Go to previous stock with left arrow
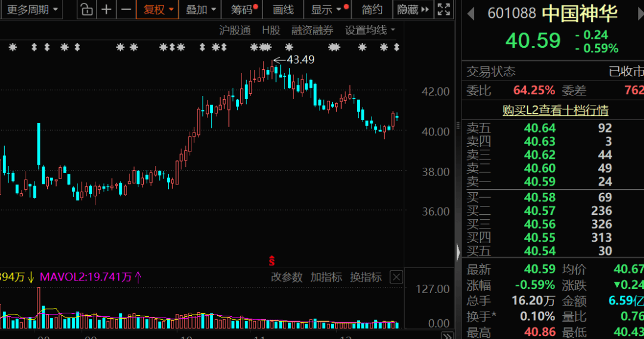 [x=470, y=13]
